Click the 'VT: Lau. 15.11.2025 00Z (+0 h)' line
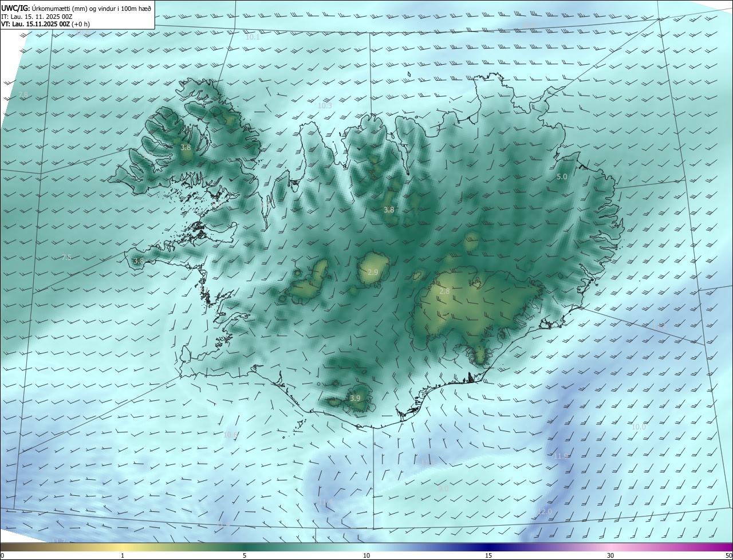The image size is (733, 560). tap(46, 24)
